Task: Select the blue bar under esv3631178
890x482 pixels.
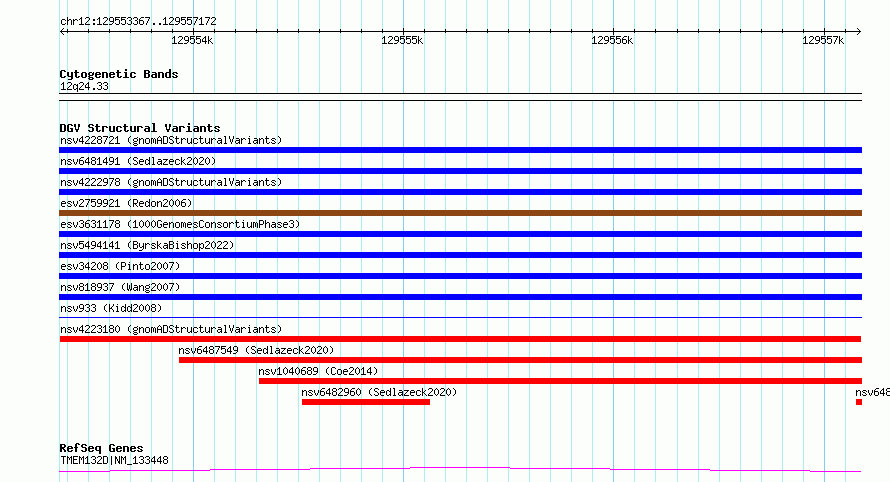Action: [460, 234]
